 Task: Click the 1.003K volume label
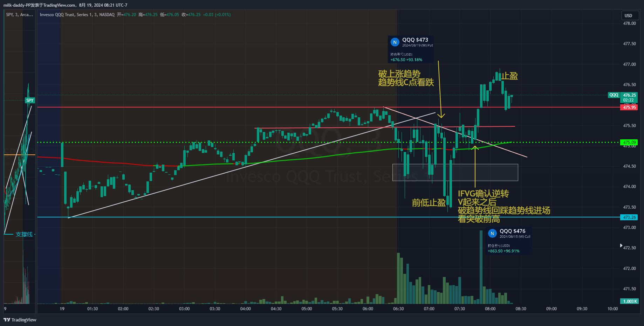pyautogui.click(x=630, y=301)
